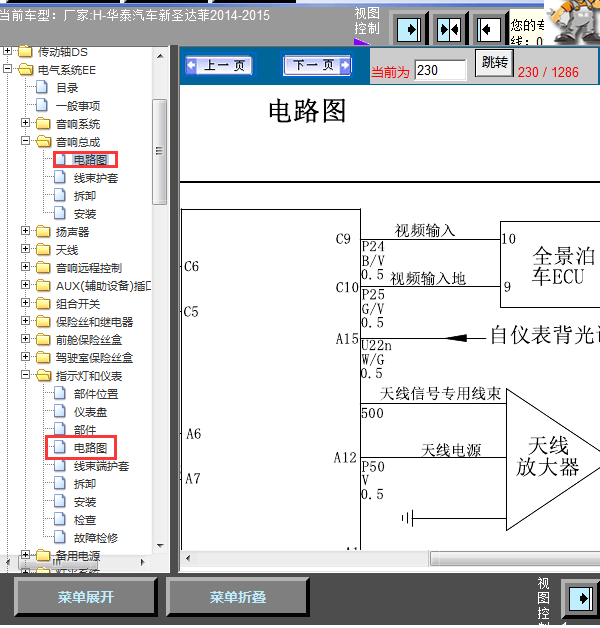The image size is (600, 628).
Task: Click the 扬声器 folder icon
Action: [x=43, y=231]
